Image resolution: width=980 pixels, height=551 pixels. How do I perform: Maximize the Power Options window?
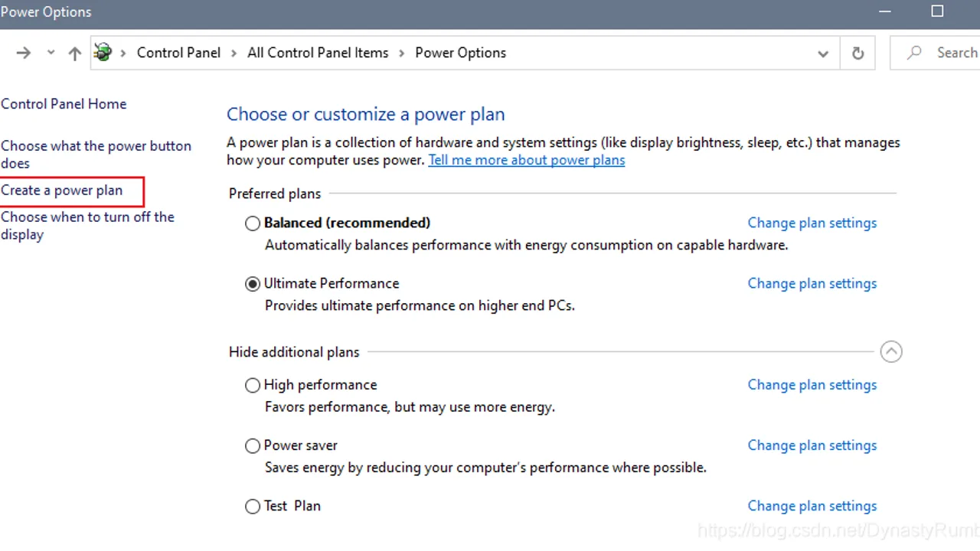tap(937, 11)
